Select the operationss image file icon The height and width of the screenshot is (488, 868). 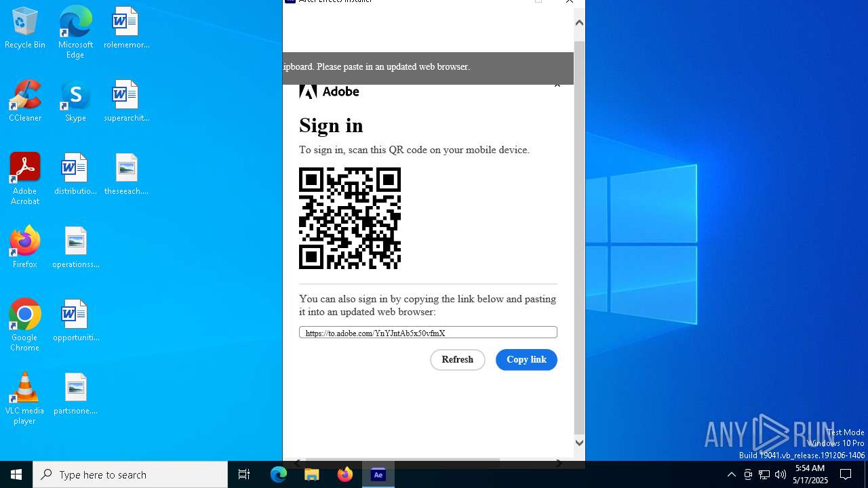tap(75, 248)
